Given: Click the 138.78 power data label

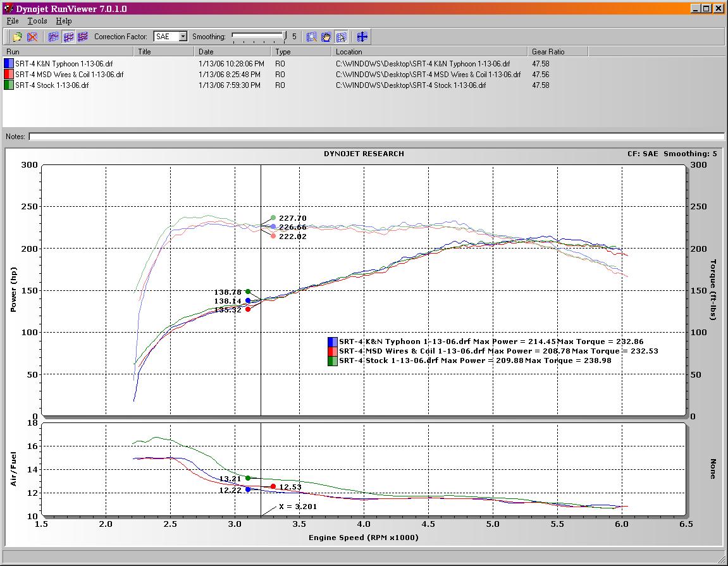Looking at the screenshot, I should click(x=228, y=292).
